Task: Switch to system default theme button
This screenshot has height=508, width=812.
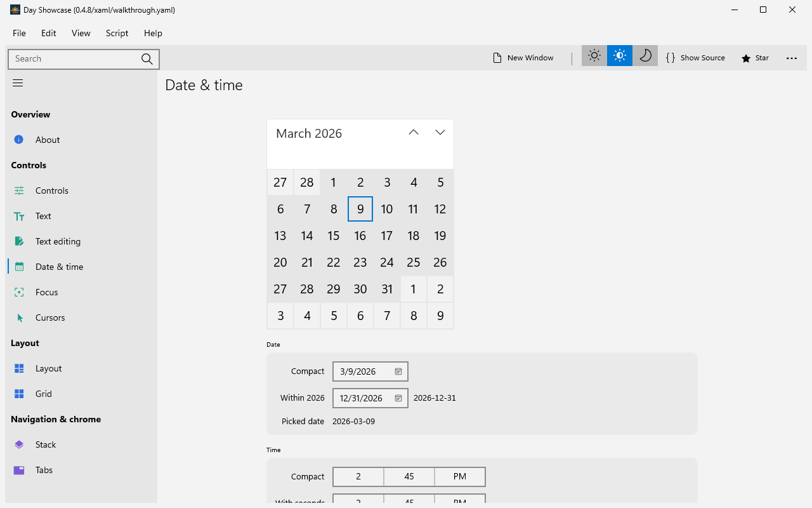Action: pyautogui.click(x=620, y=56)
